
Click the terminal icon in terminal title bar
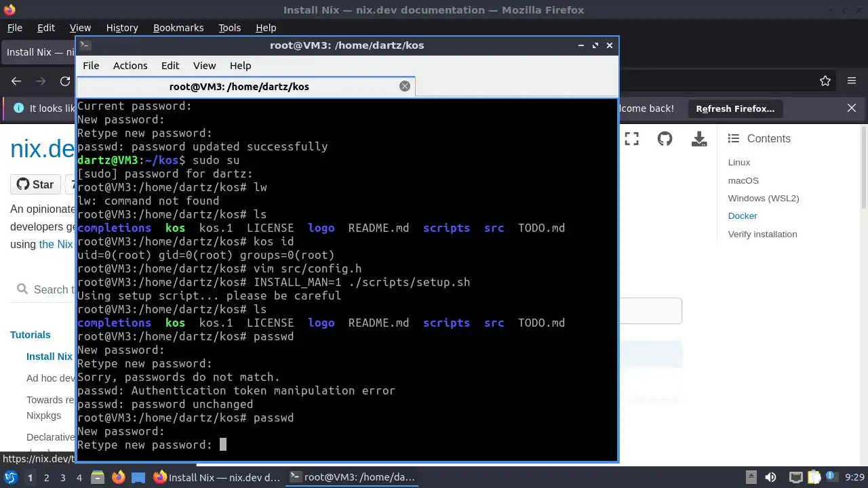point(85,45)
